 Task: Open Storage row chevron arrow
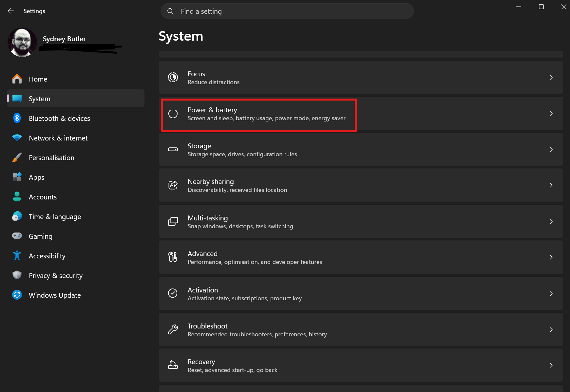pos(551,150)
